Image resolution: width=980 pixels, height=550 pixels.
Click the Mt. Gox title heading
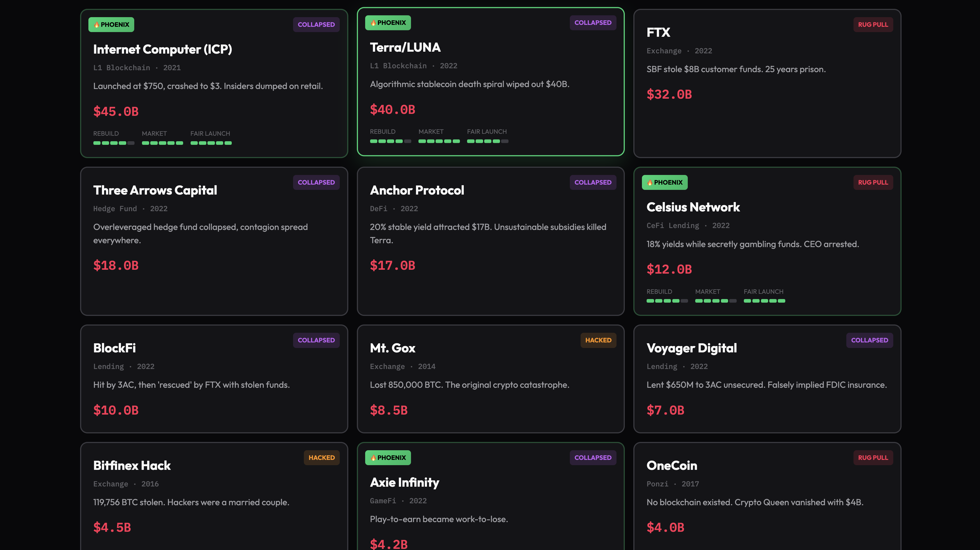(392, 347)
